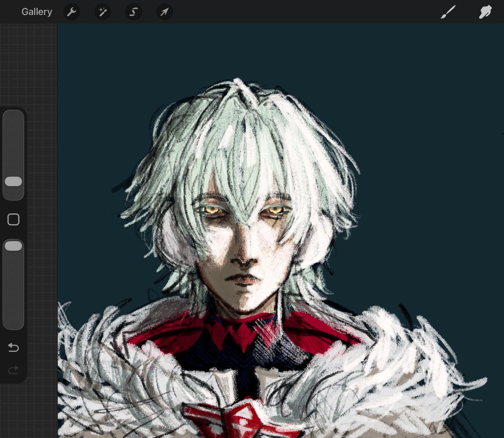Undo the last stroke
The image size is (504, 438).
(13, 347)
